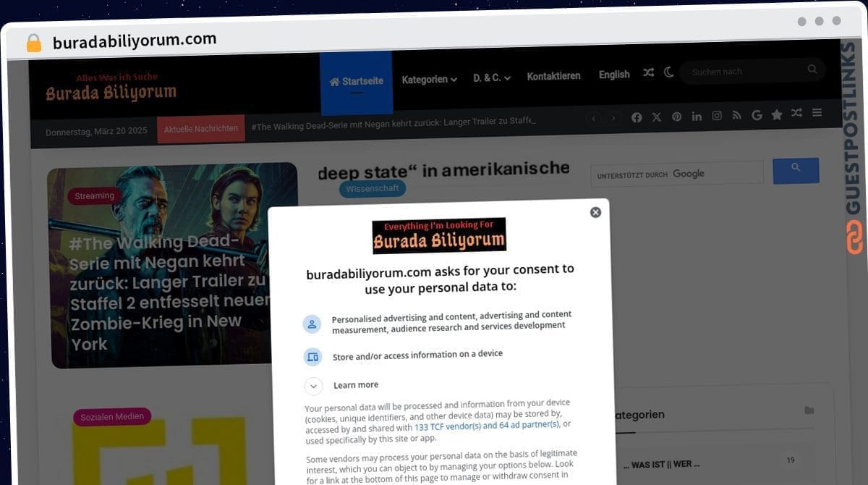Expand the D. & C. dropdown menu

(x=492, y=77)
